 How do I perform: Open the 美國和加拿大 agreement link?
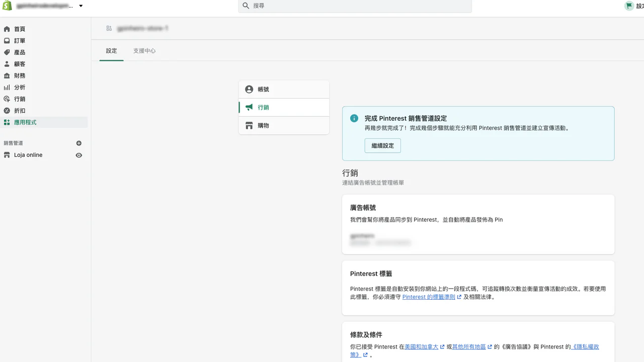tap(422, 347)
